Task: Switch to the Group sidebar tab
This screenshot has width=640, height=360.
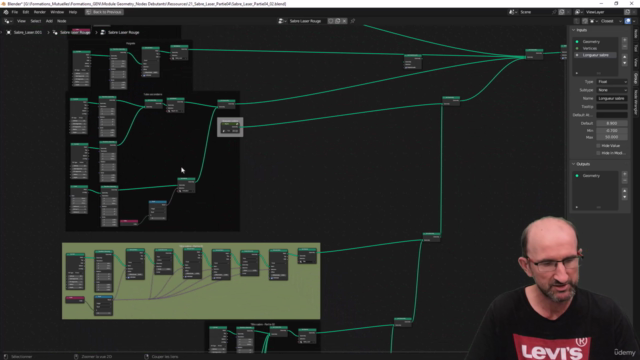Action: click(x=636, y=78)
